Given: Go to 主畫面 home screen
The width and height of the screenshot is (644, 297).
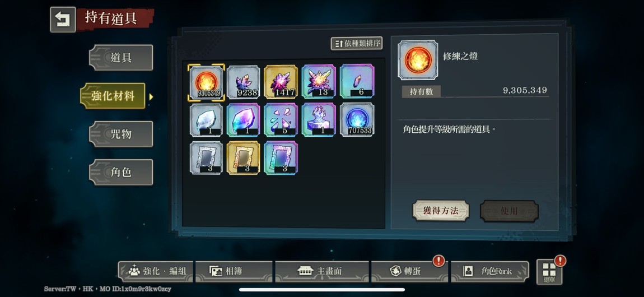Looking at the screenshot, I should click(x=321, y=271).
